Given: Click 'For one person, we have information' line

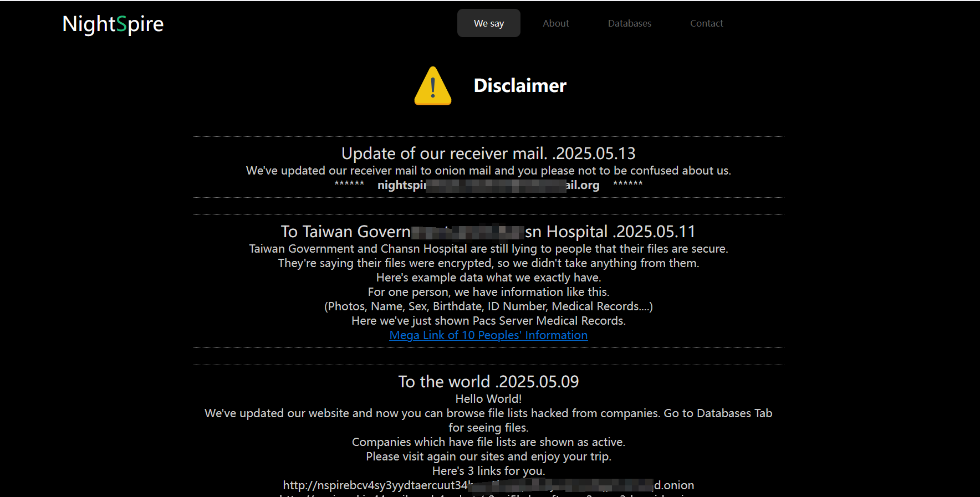Looking at the screenshot, I should tap(488, 292).
